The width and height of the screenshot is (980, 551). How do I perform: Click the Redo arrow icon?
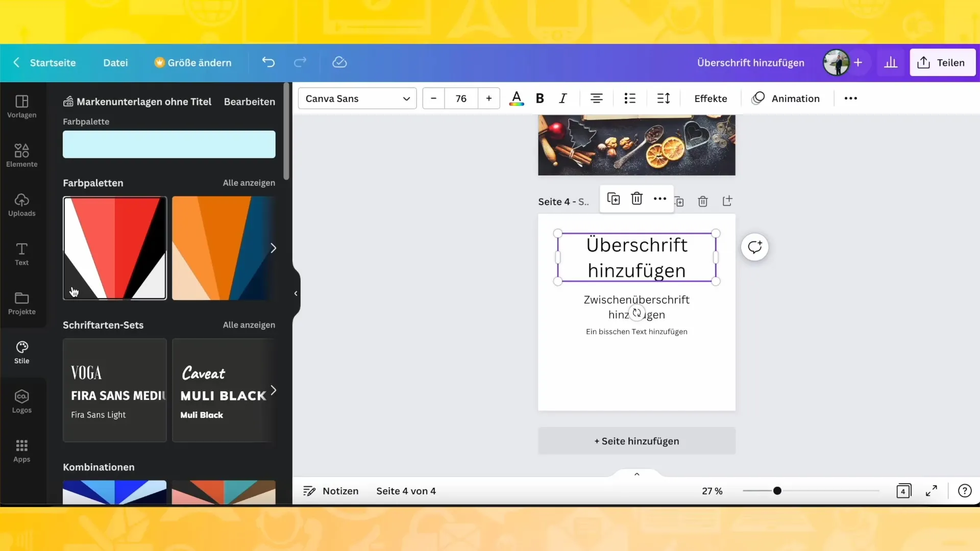click(x=300, y=62)
